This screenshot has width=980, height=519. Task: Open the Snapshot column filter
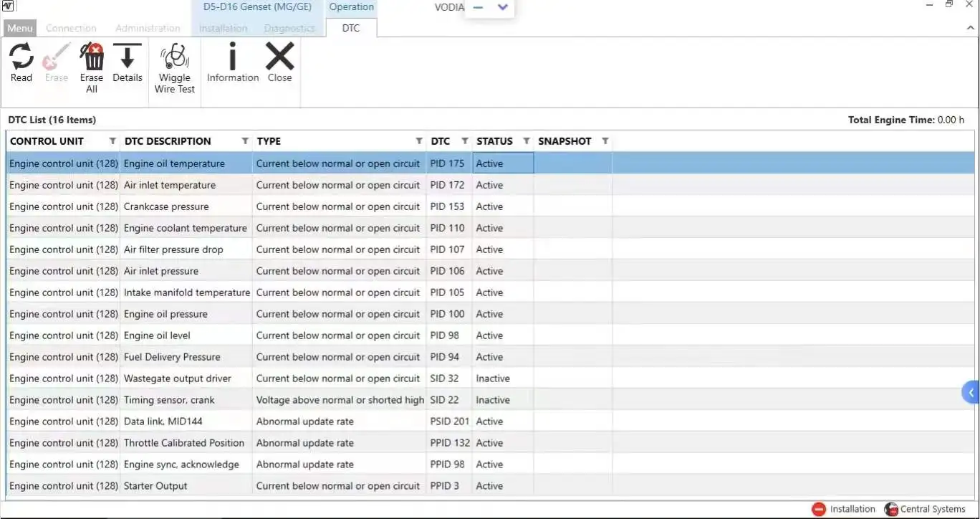pyautogui.click(x=605, y=141)
